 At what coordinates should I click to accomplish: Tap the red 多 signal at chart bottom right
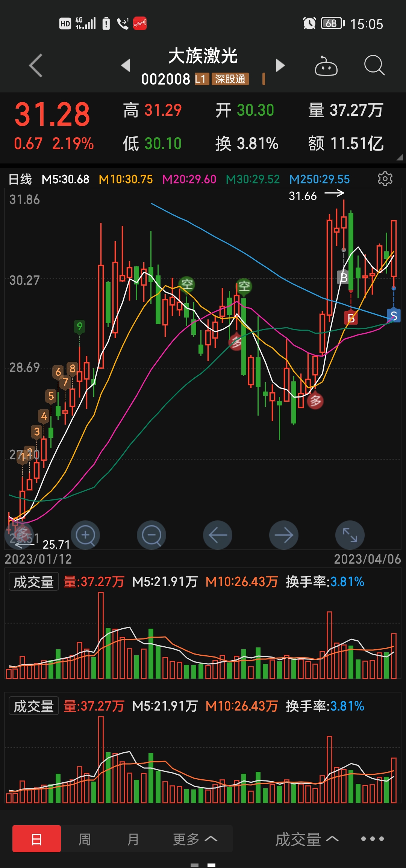[x=315, y=401]
